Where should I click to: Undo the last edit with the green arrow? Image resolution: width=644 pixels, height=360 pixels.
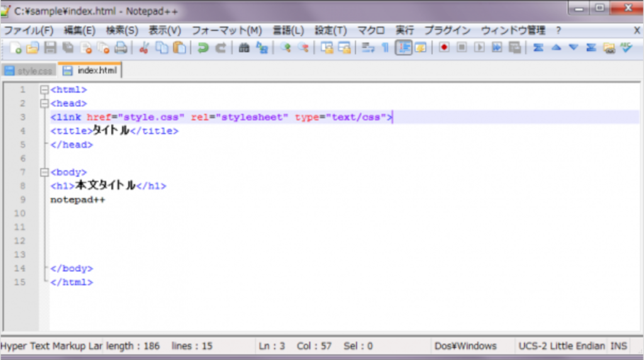click(x=203, y=48)
